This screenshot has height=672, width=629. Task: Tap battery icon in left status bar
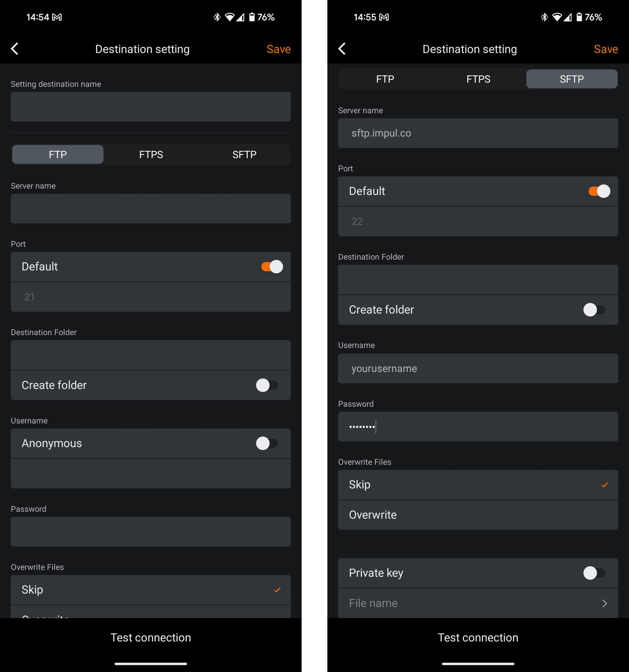pyautogui.click(x=252, y=17)
